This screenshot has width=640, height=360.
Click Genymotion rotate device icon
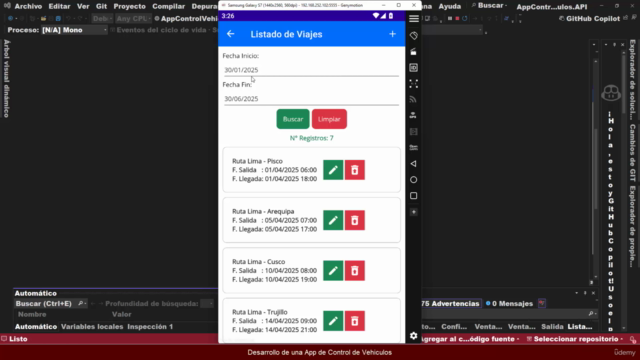click(413, 36)
